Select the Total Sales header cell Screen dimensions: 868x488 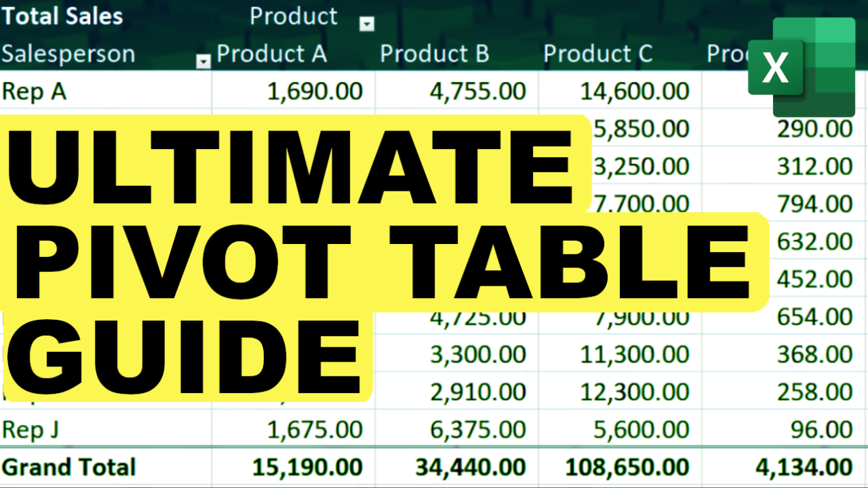pyautogui.click(x=62, y=16)
